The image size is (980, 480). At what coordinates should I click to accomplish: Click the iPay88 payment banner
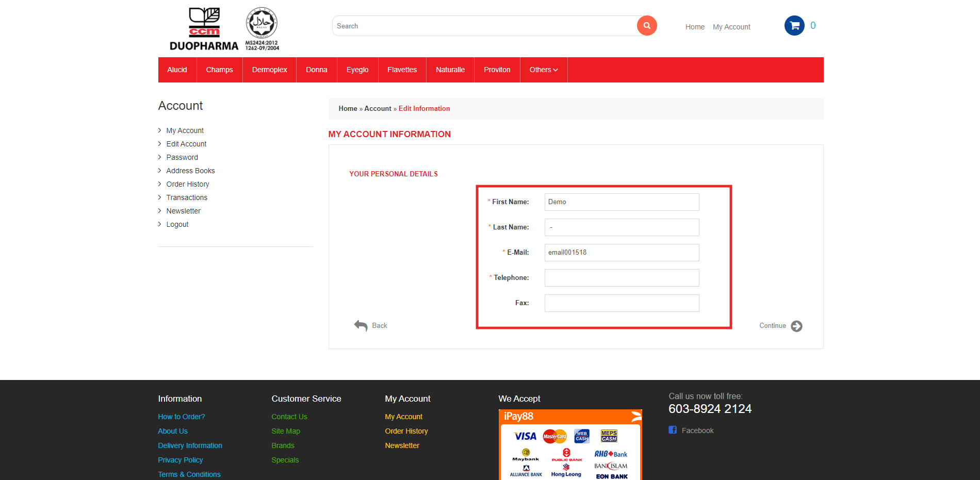tap(570, 444)
